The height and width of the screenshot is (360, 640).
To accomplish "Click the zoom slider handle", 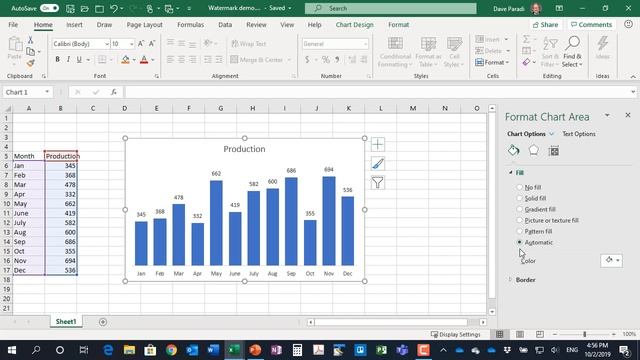I will 584,334.
